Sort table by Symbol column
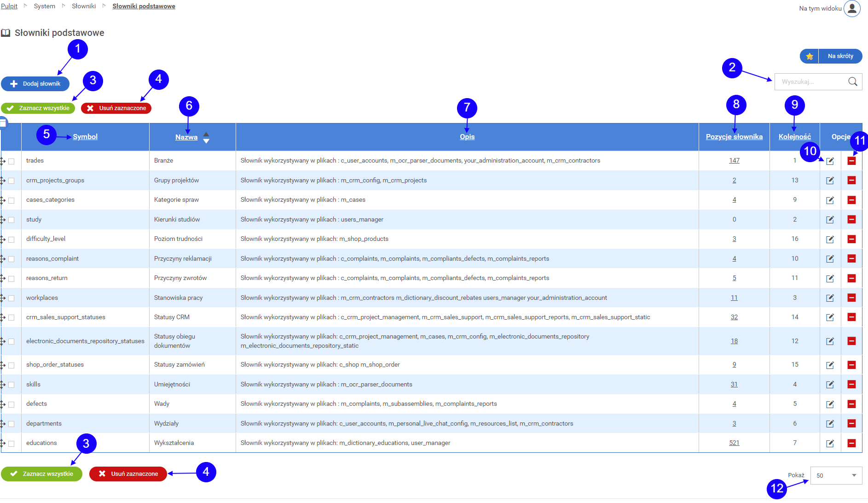The width and height of the screenshot is (868, 503). (x=85, y=137)
